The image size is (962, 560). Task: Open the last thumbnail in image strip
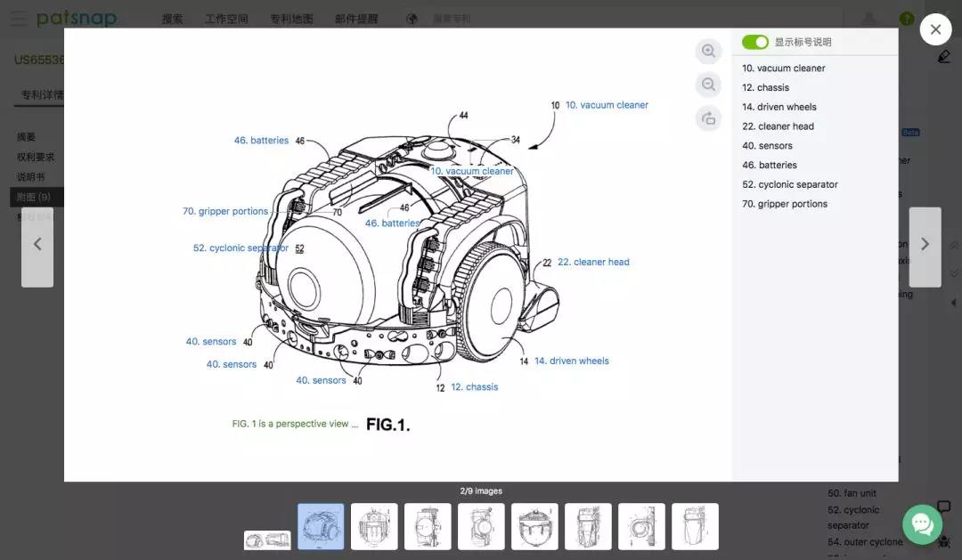[695, 526]
